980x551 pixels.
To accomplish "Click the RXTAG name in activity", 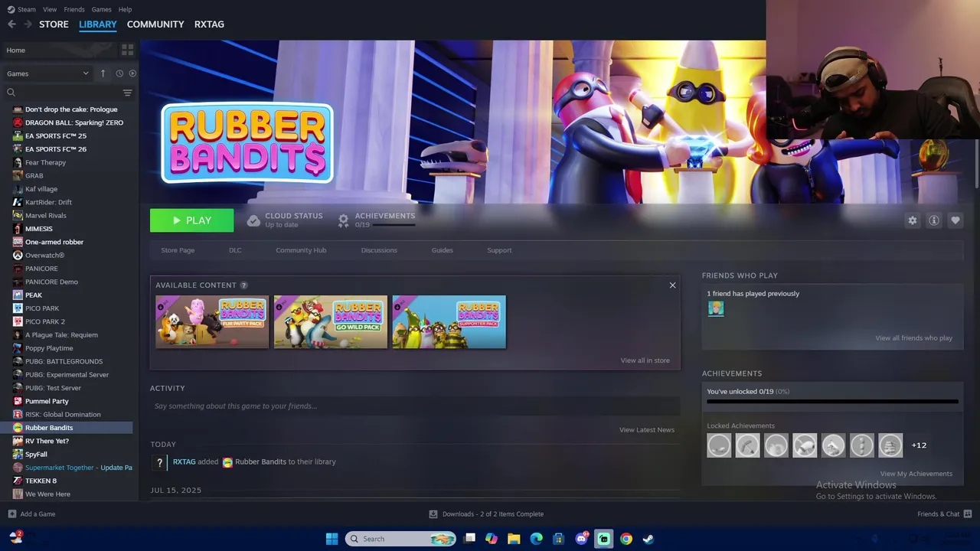I will 185,462.
